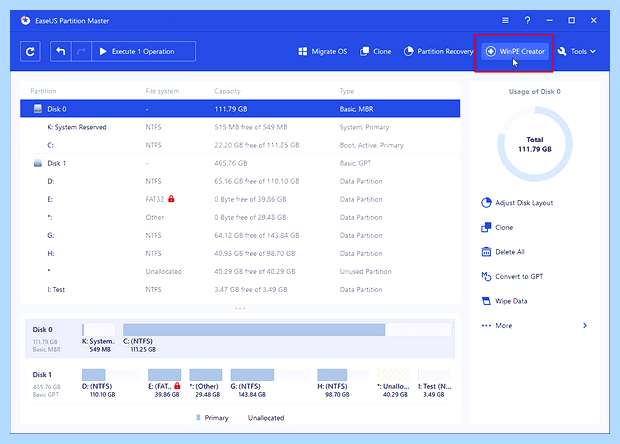Image resolution: width=620 pixels, height=444 pixels.
Task: Click the Delete All trash icon
Action: coord(486,252)
